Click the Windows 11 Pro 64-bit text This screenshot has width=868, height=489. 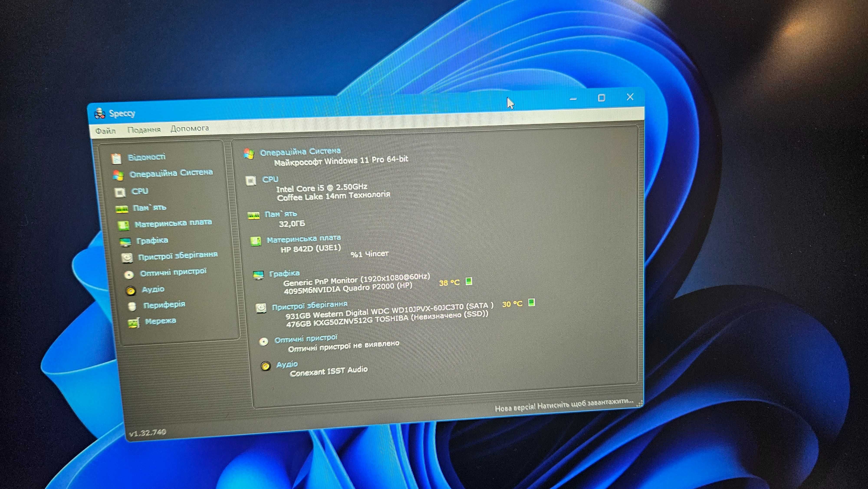pos(341,160)
